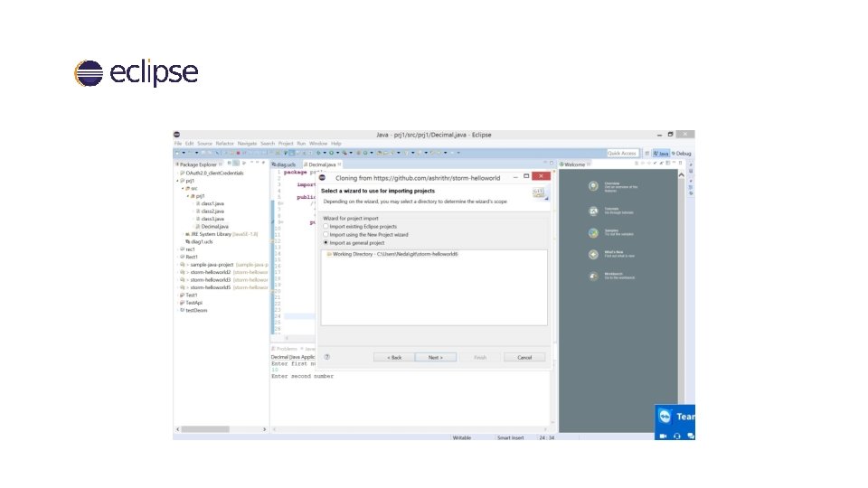Viewport: 868px width, 488px height.
Task: Collapse the prj1 project node
Action: (177, 181)
